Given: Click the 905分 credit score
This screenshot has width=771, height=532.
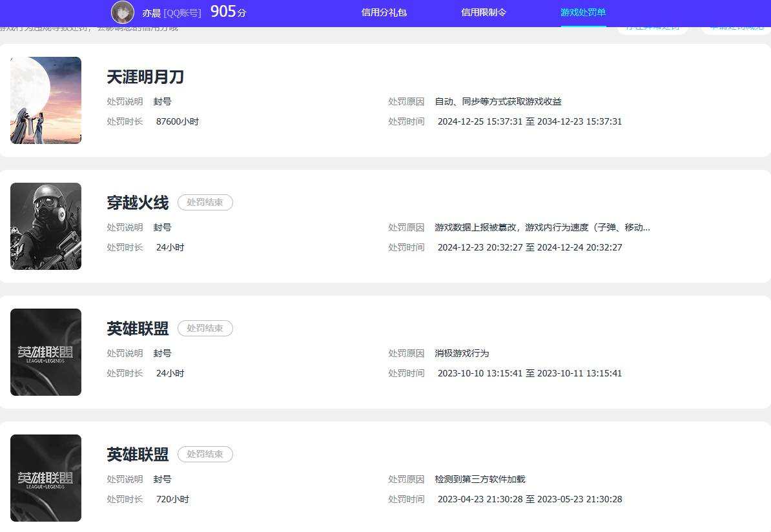Looking at the screenshot, I should click(x=228, y=12).
